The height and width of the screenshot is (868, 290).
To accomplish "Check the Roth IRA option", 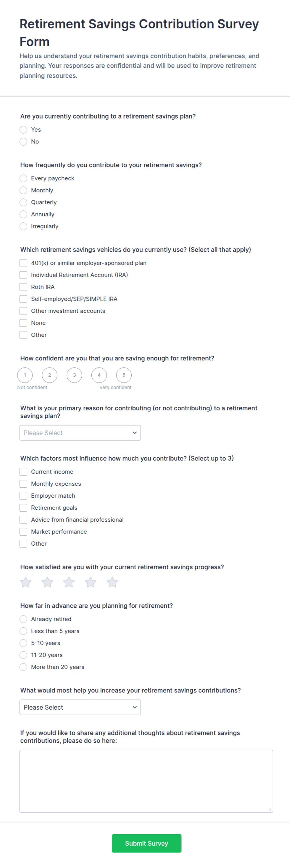I will (x=23, y=287).
